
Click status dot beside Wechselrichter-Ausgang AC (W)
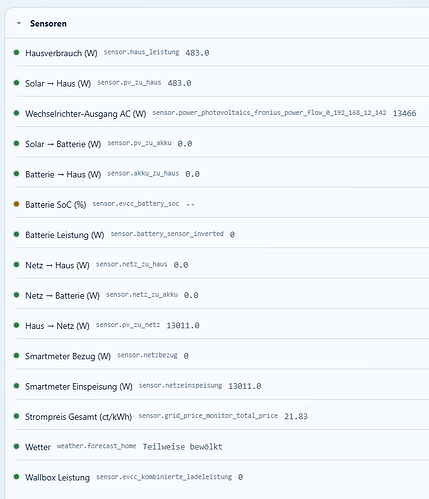pos(16,113)
